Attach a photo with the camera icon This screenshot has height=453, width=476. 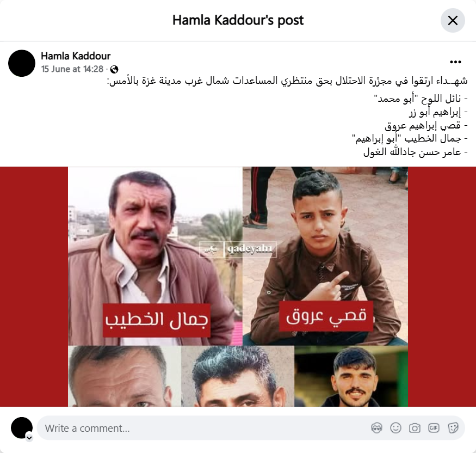(415, 428)
